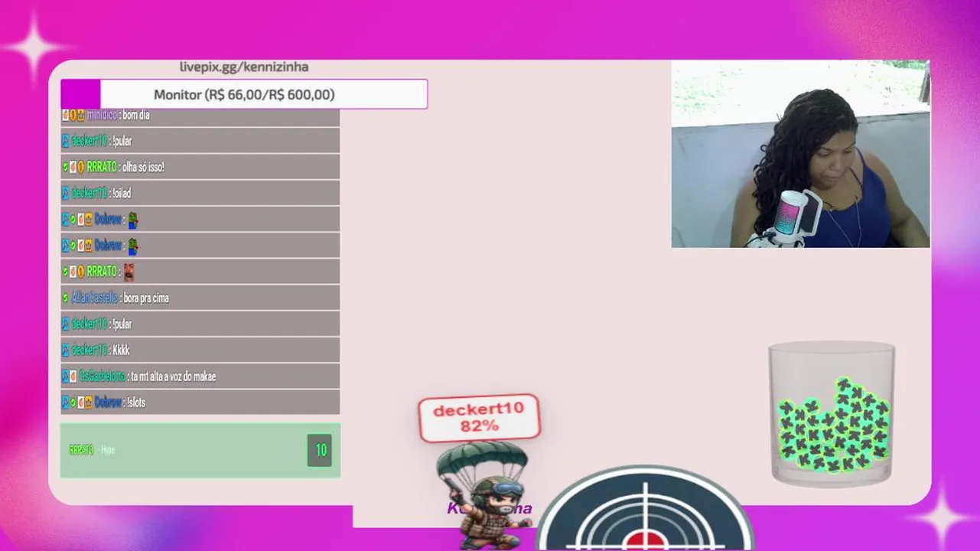Click the verified badge beside AllanCastello
Image resolution: width=980 pixels, height=551 pixels.
point(66,298)
